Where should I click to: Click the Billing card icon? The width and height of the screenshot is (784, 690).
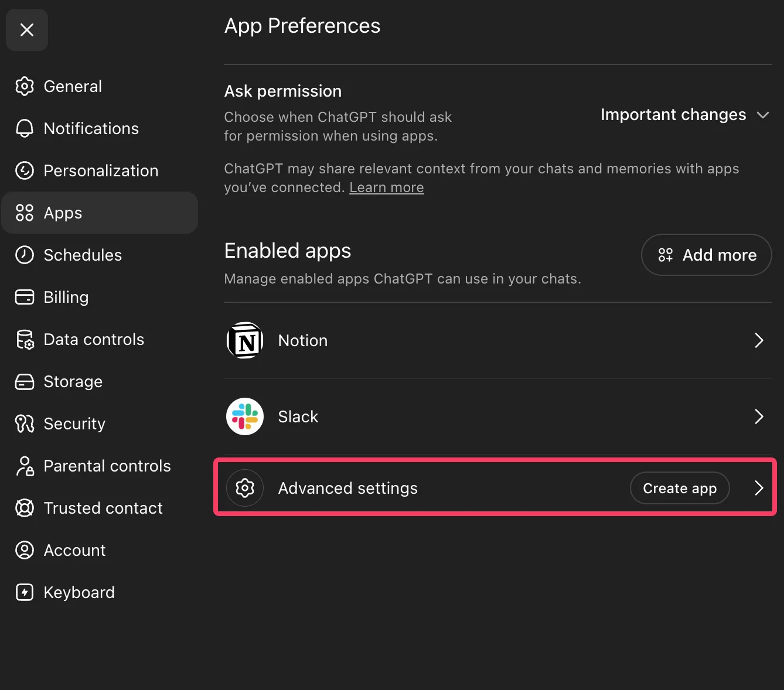pyautogui.click(x=25, y=297)
